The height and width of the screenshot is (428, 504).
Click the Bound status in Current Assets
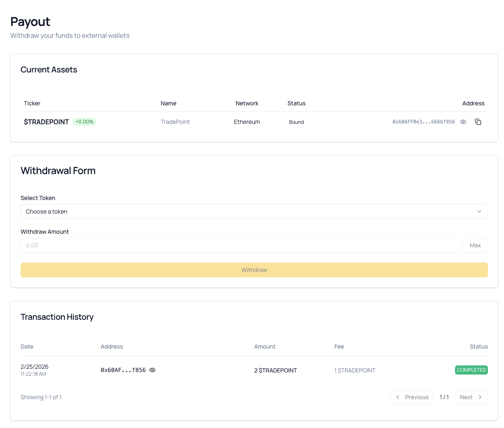296,122
